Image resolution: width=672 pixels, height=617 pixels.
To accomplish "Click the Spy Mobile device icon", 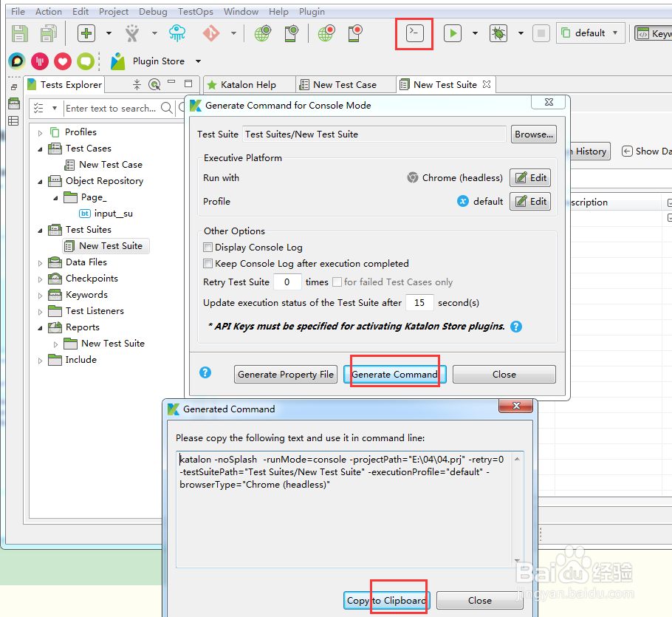I will pyautogui.click(x=292, y=33).
